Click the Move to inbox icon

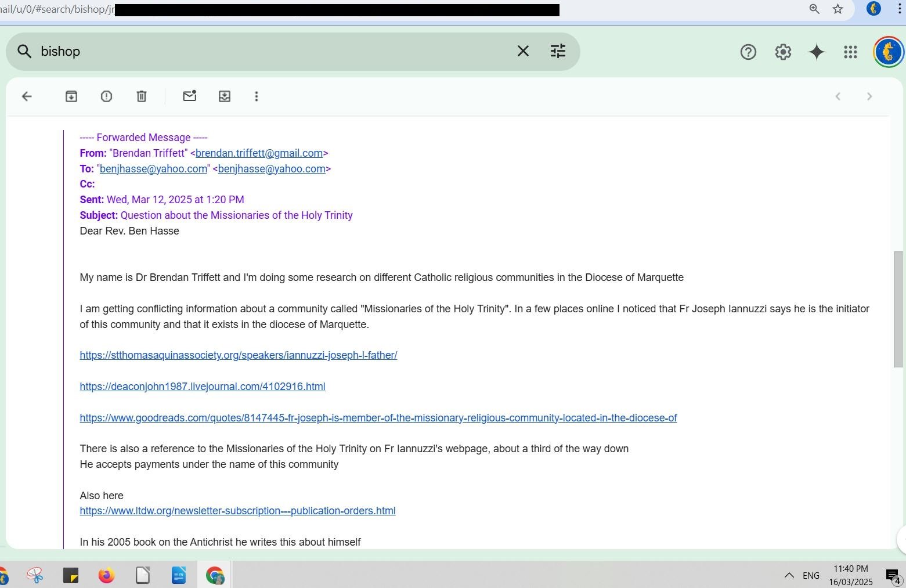[225, 96]
